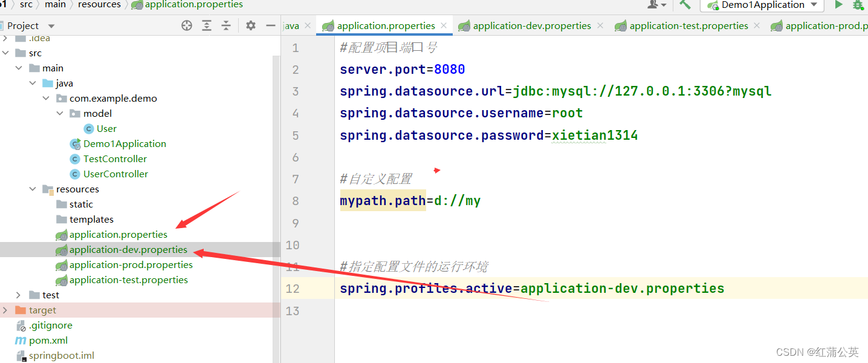Collapse the java folder
Viewport: 868px width, 363px height.
[33, 83]
